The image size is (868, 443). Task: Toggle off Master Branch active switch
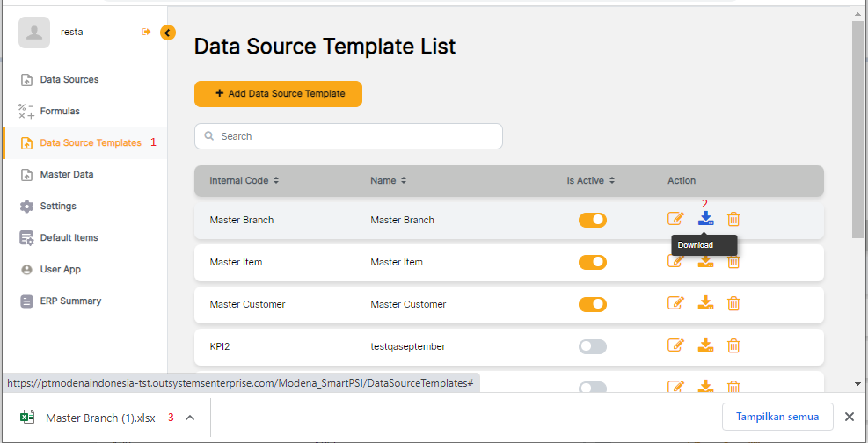pos(592,220)
